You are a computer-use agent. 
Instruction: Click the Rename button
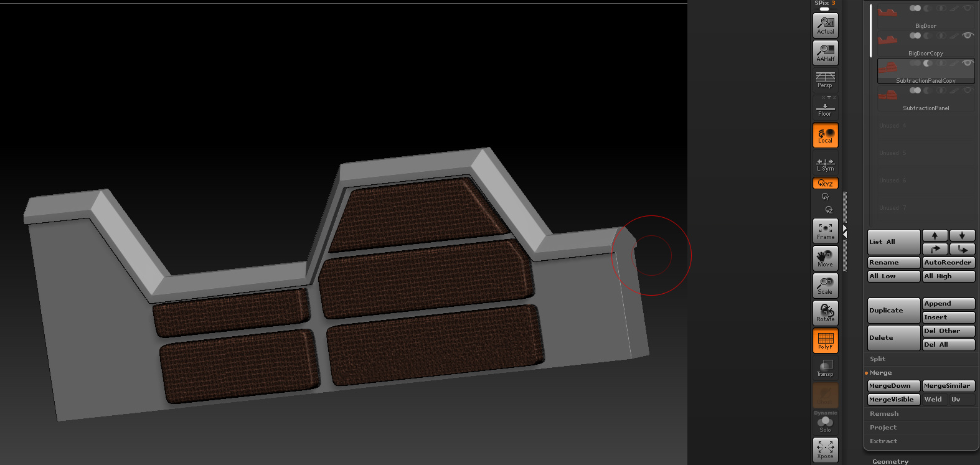tap(893, 263)
